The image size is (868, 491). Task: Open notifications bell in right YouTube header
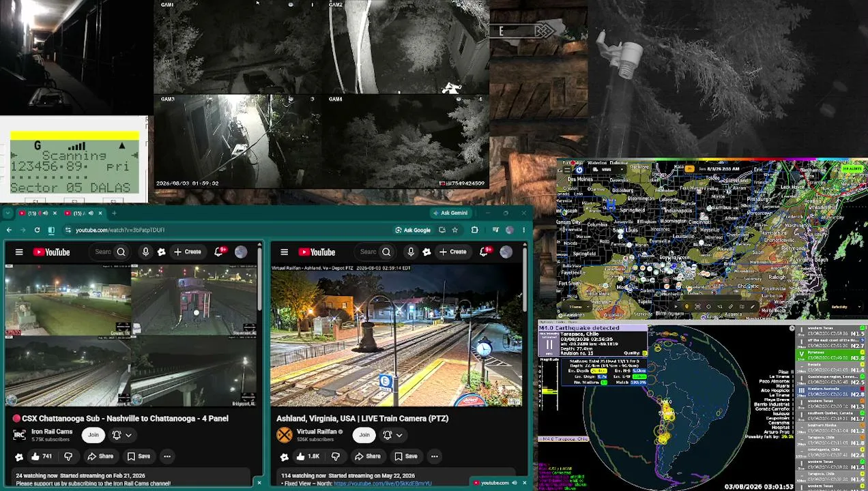[x=484, y=252]
